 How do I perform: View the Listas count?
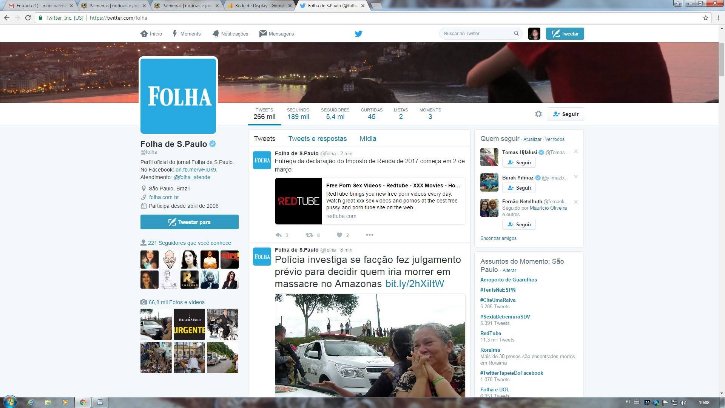400,114
